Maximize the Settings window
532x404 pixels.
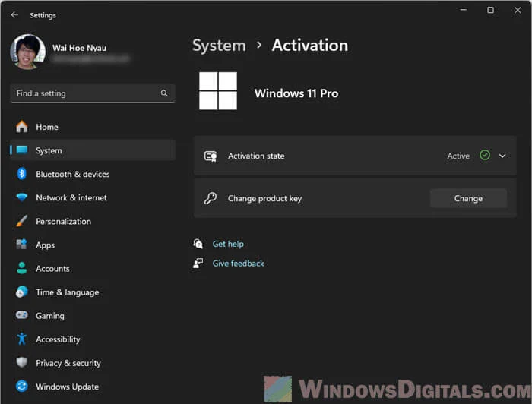tap(490, 10)
